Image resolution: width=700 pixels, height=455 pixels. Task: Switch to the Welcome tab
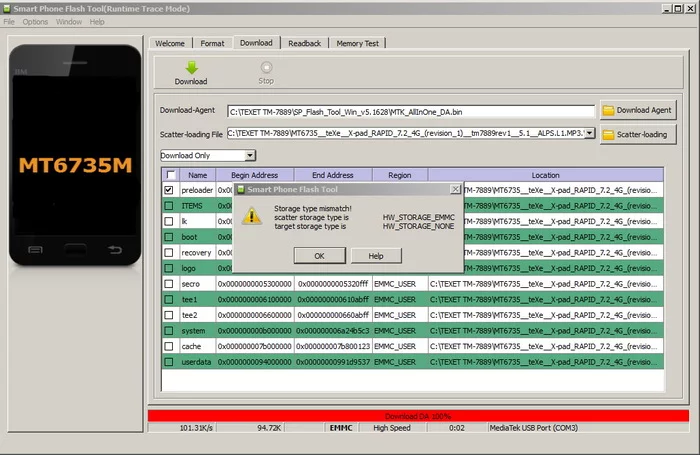coord(170,43)
